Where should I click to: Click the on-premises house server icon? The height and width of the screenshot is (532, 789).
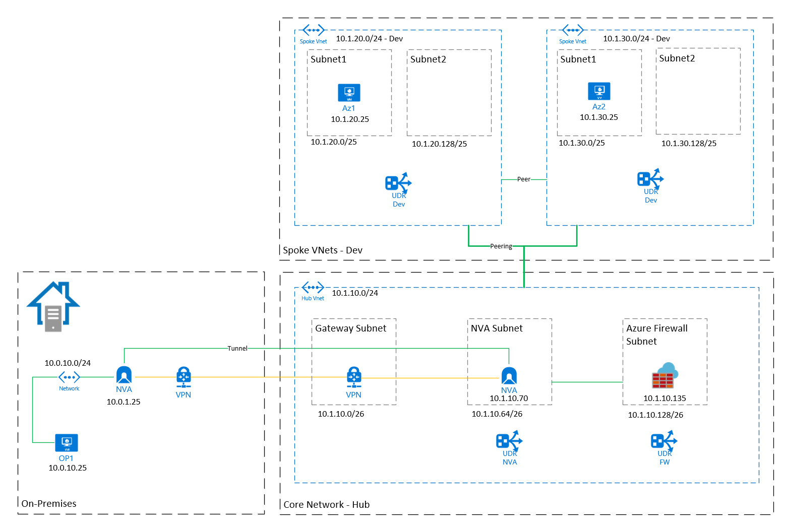coord(53,306)
